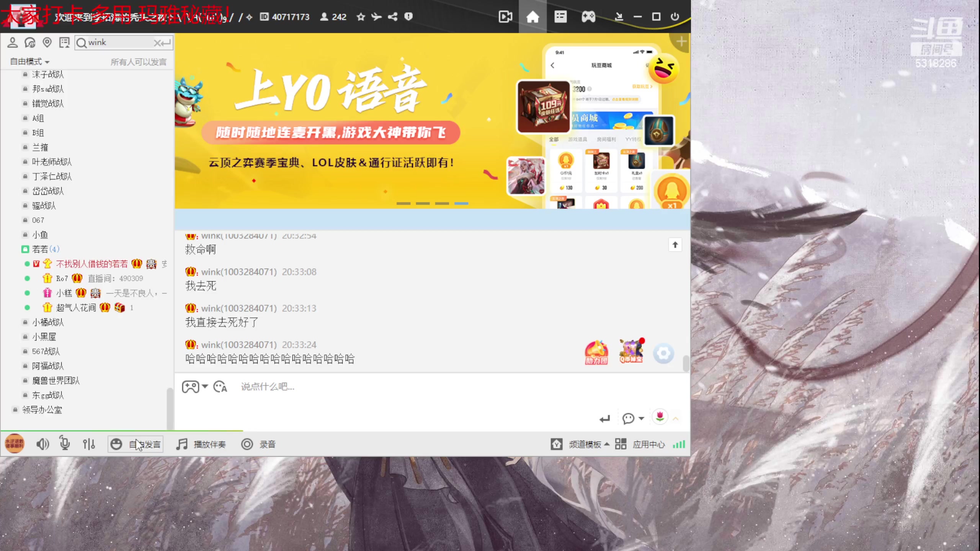Screen dimensions: 980x551
Task: Share the channel with share icon
Action: 393,17
